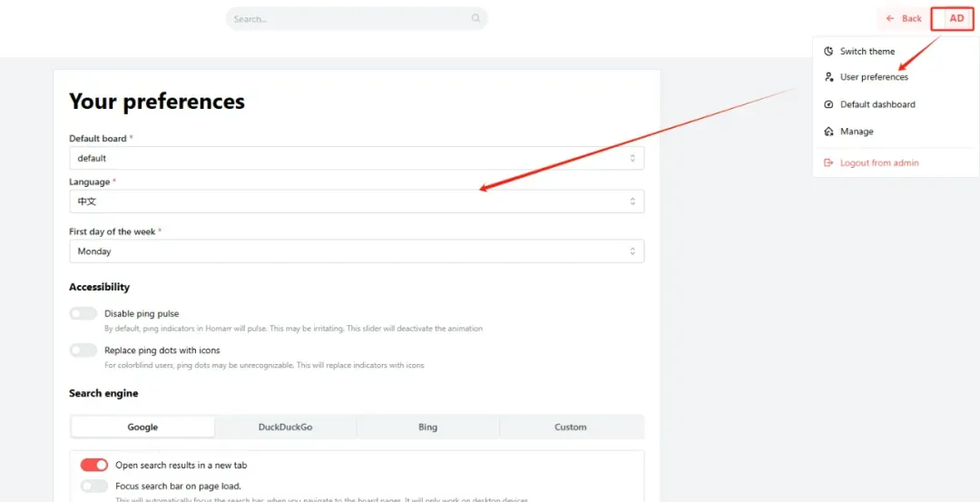Viewport: 980px width, 502px height.
Task: Focus the top Search input field
Action: [349, 19]
